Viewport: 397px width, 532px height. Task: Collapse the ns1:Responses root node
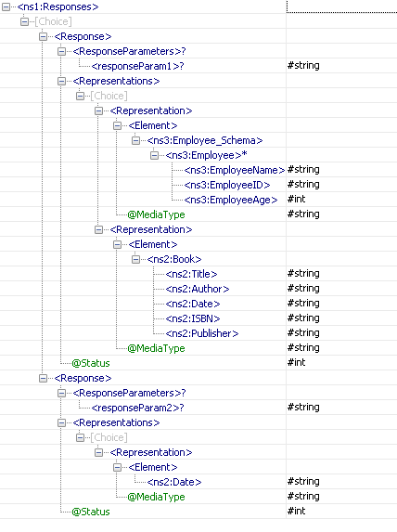pos(6,6)
